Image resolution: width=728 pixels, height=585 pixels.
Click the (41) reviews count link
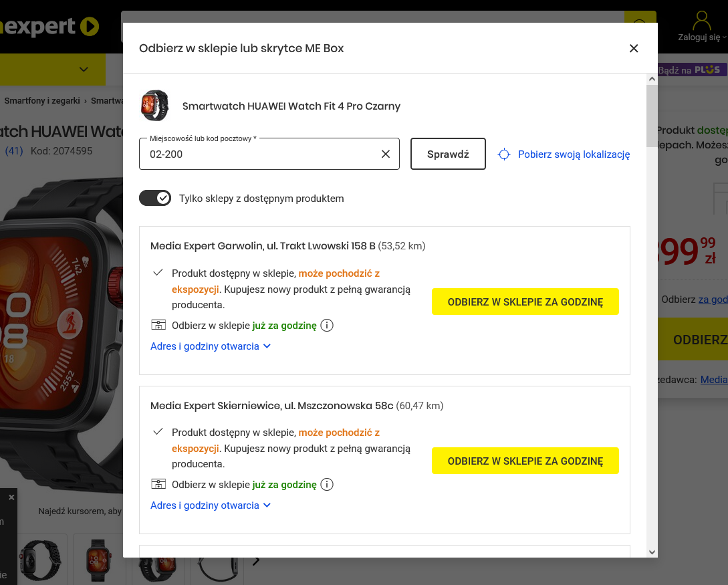13,151
